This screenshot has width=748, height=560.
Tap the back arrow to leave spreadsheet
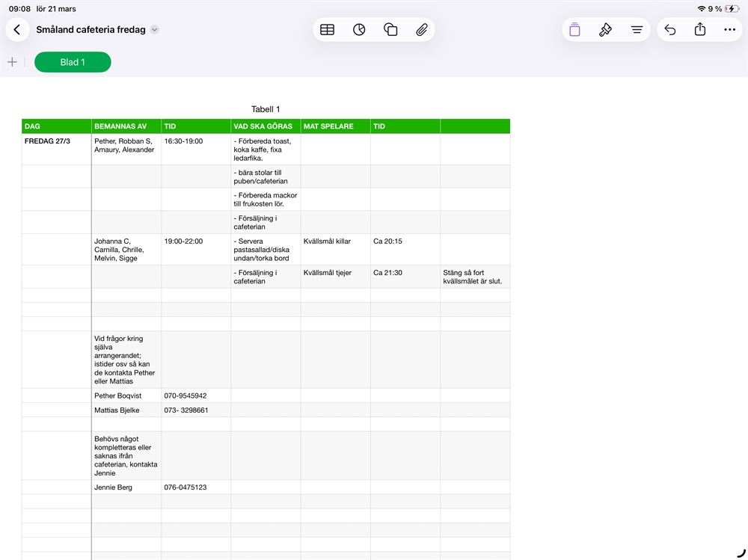(x=17, y=30)
